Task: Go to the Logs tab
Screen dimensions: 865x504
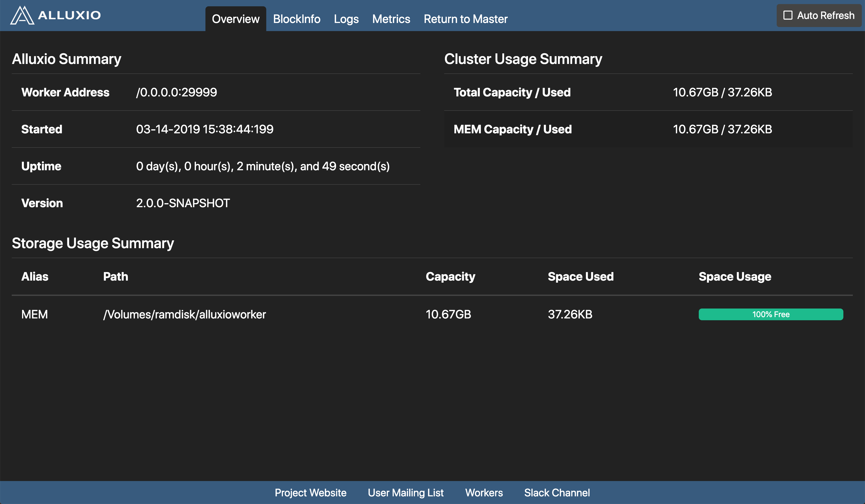Action: (x=346, y=19)
